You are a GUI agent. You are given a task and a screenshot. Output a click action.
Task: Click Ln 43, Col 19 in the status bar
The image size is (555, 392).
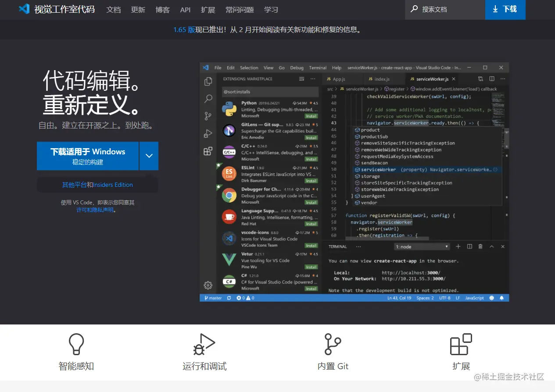coord(399,298)
